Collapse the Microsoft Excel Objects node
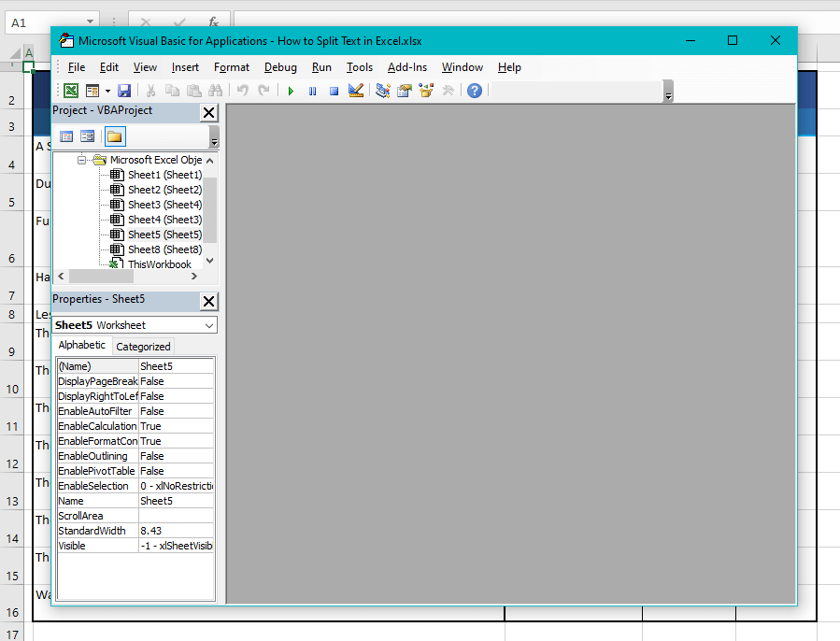This screenshot has height=641, width=840. [82, 159]
